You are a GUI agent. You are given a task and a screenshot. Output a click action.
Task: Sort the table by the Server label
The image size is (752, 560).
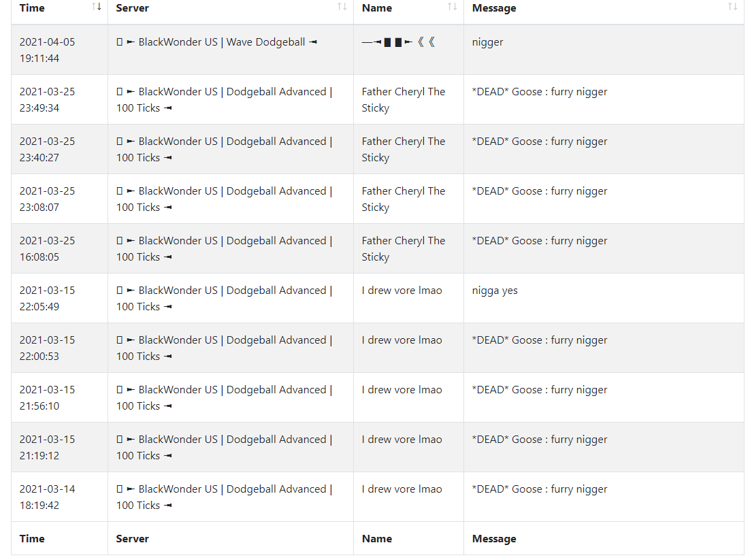pyautogui.click(x=133, y=8)
